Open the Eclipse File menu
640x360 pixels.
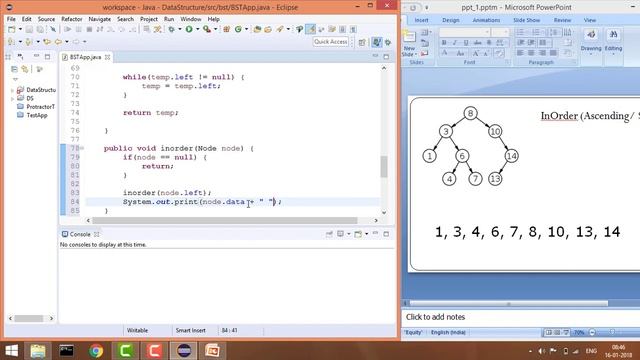(11, 19)
